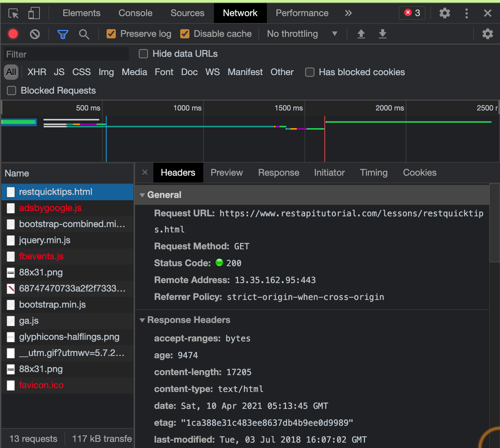Select the restquicktips.html request
The height and width of the screenshot is (448, 500).
67,192
